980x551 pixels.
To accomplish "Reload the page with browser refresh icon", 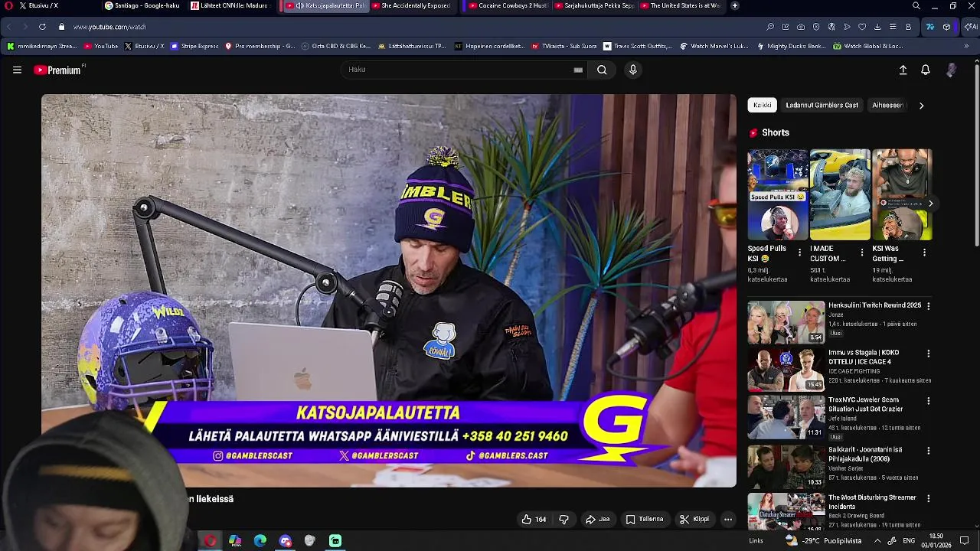I will pos(42,27).
